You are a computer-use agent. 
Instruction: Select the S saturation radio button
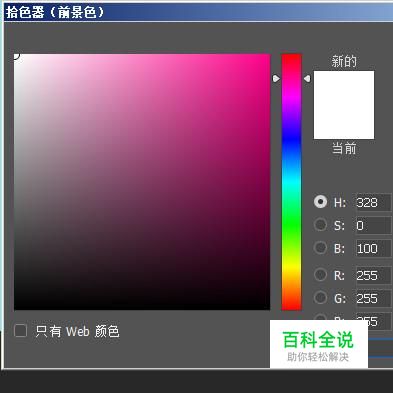click(x=320, y=225)
